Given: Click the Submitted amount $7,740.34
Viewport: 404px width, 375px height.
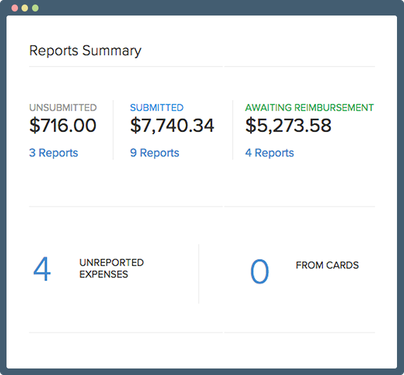Looking at the screenshot, I should tap(172, 125).
